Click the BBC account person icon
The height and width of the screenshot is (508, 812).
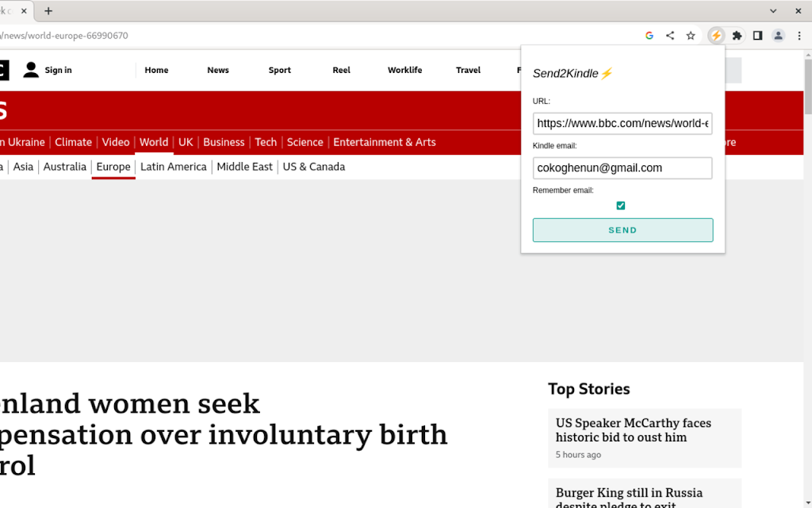(x=31, y=70)
